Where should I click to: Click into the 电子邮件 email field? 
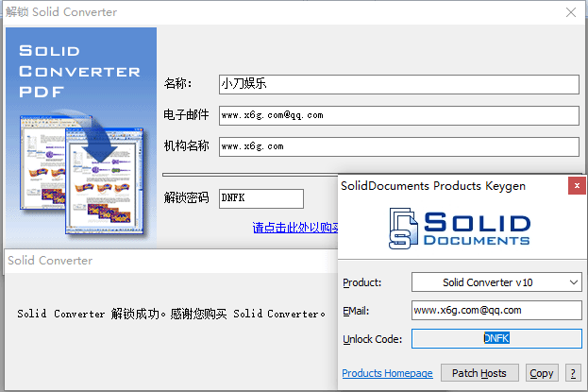tap(397, 115)
